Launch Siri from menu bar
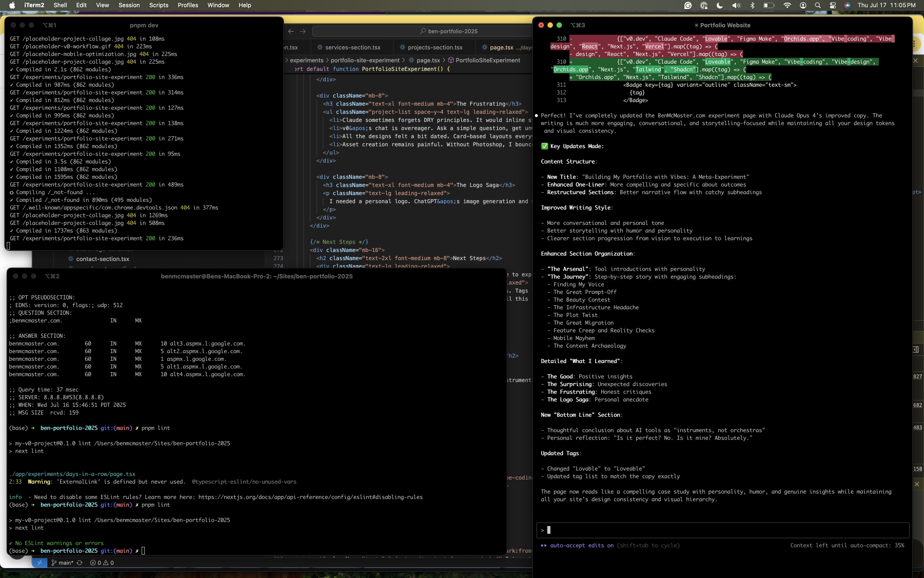Screen dimensions: 924x578 (x=847, y=5)
